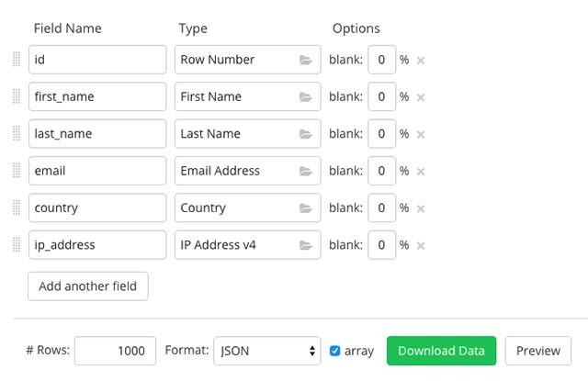Viewport: 588px width, 381px height.
Task: Toggle the array checkbox
Action: [335, 351]
